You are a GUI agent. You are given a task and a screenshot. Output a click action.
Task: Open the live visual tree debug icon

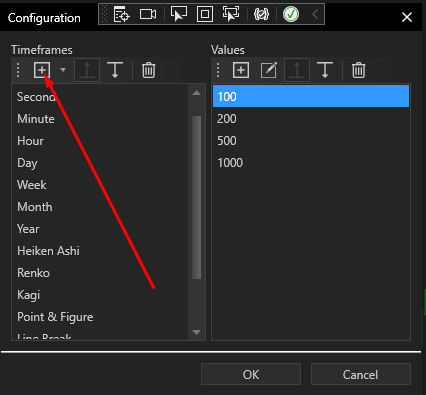pyautogui.click(x=121, y=14)
